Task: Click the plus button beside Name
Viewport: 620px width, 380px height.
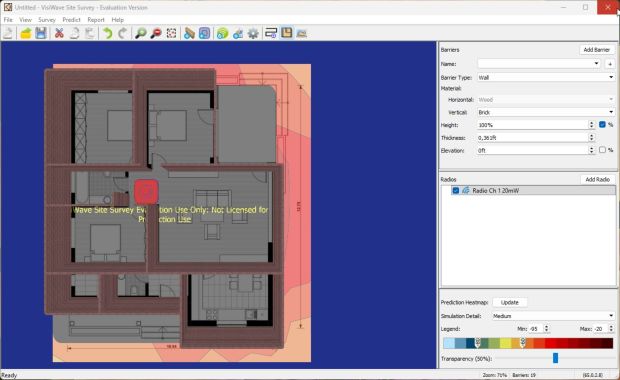Action: [610, 64]
